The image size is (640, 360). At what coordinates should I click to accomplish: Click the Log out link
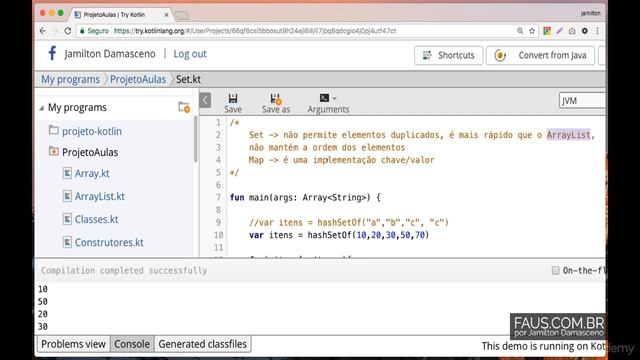pyautogui.click(x=190, y=54)
